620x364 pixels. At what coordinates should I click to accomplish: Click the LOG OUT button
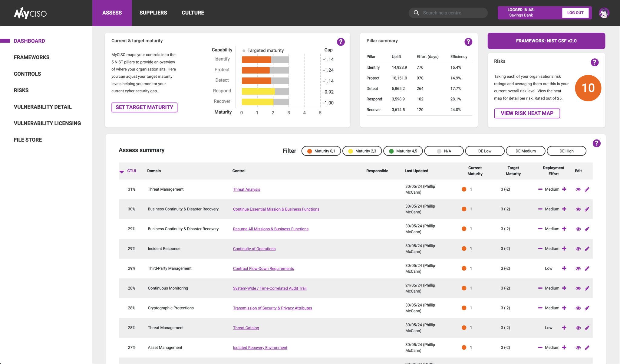click(x=575, y=13)
